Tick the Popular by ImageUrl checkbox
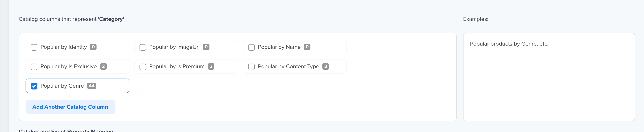644x132 pixels. coord(143,47)
